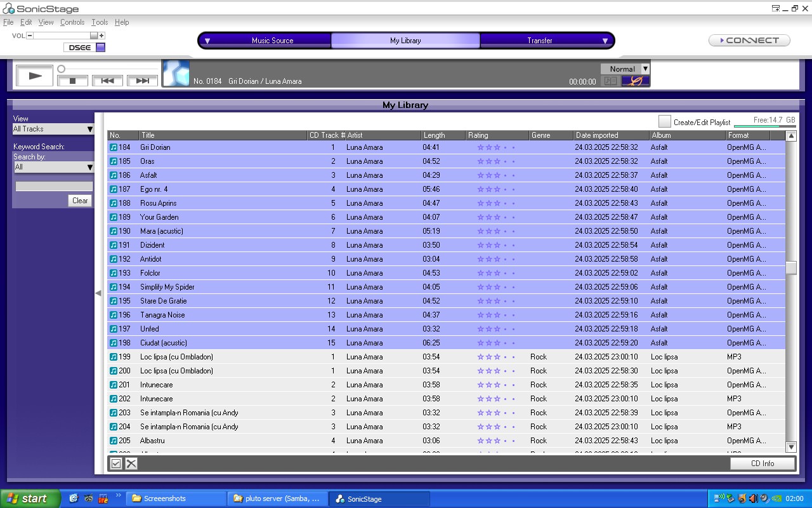Increase volume with the plus icon
The image size is (812, 508).
pos(101,36)
